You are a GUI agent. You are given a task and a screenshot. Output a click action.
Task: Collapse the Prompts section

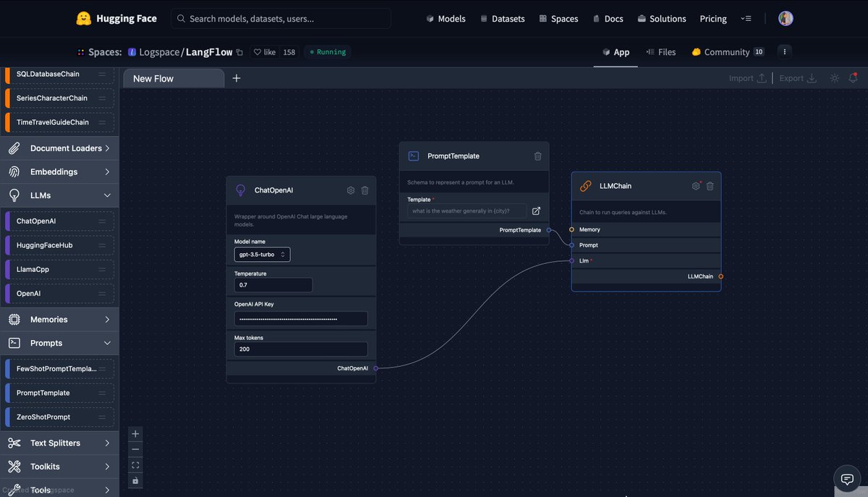click(x=59, y=343)
